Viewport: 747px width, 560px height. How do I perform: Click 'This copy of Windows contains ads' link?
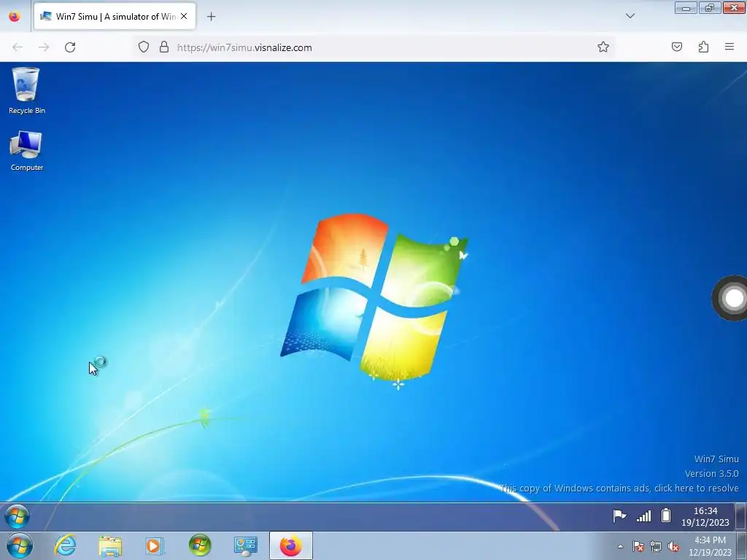(x=619, y=488)
